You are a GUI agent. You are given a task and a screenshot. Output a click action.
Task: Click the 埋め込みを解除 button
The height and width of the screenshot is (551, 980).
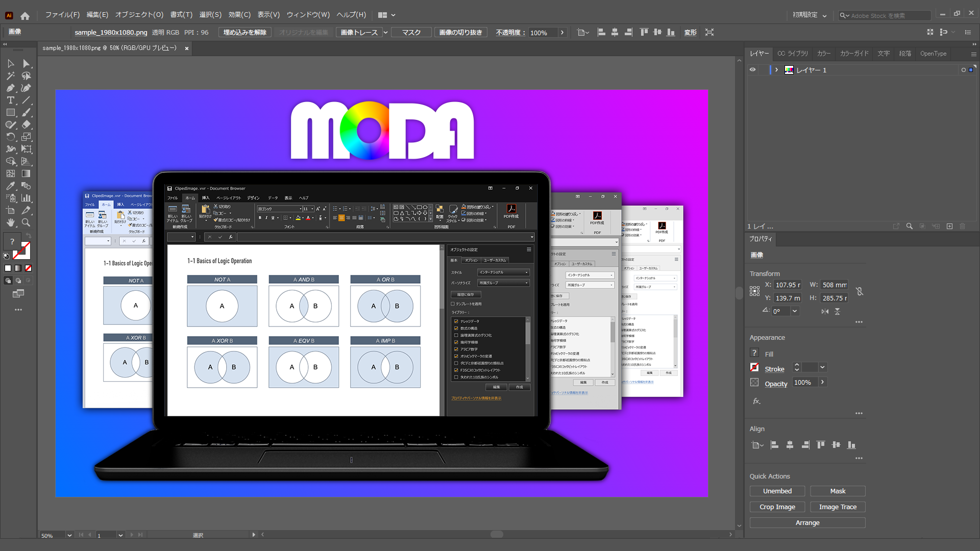(245, 32)
